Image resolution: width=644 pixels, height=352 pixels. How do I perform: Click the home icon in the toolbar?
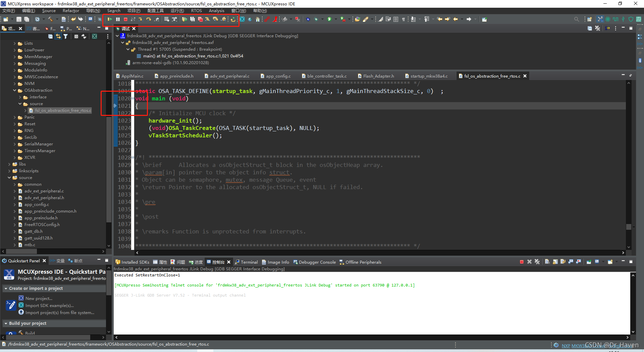[x=258, y=19]
